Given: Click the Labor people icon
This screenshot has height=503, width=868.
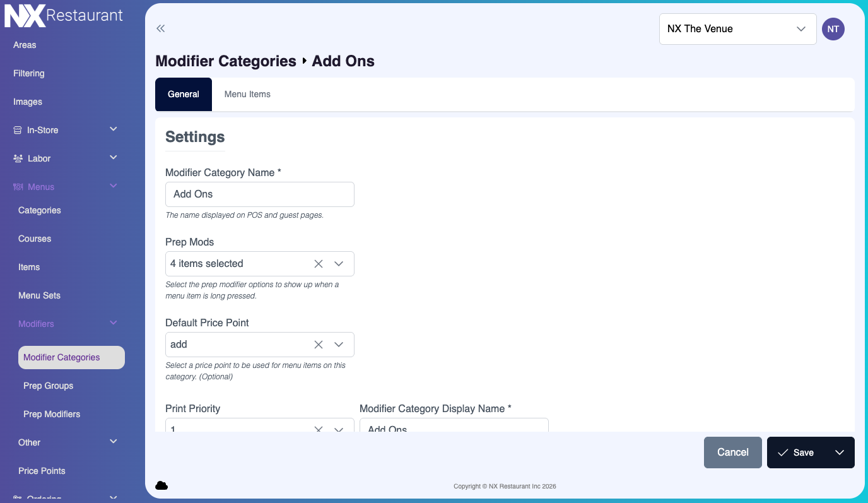Looking at the screenshot, I should 18,159.
